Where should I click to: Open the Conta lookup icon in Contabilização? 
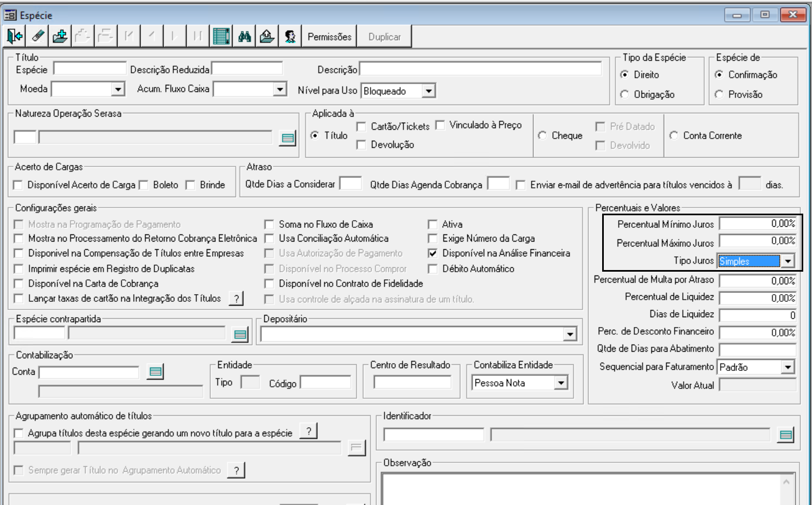click(156, 372)
